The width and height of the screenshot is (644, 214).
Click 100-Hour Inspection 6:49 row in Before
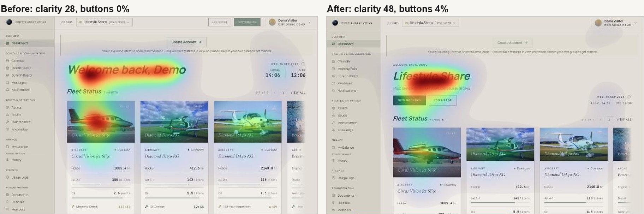point(248,207)
